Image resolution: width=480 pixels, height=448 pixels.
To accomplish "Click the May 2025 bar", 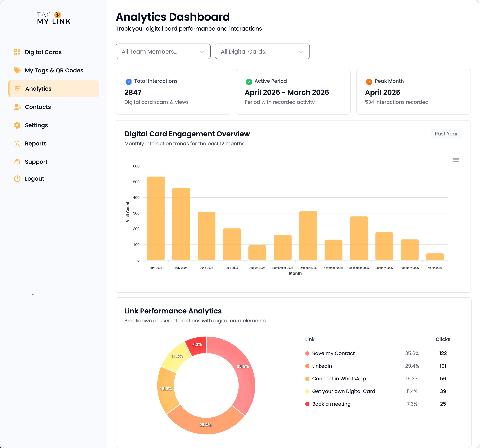I will click(x=181, y=224).
